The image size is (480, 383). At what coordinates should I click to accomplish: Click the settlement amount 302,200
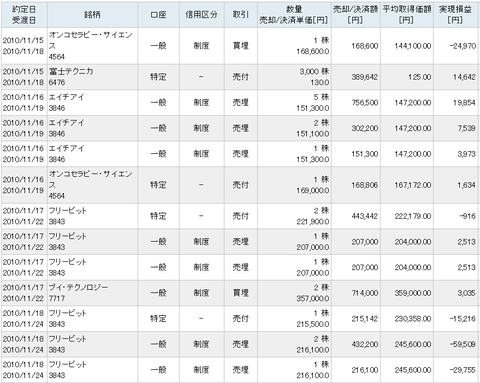click(365, 128)
